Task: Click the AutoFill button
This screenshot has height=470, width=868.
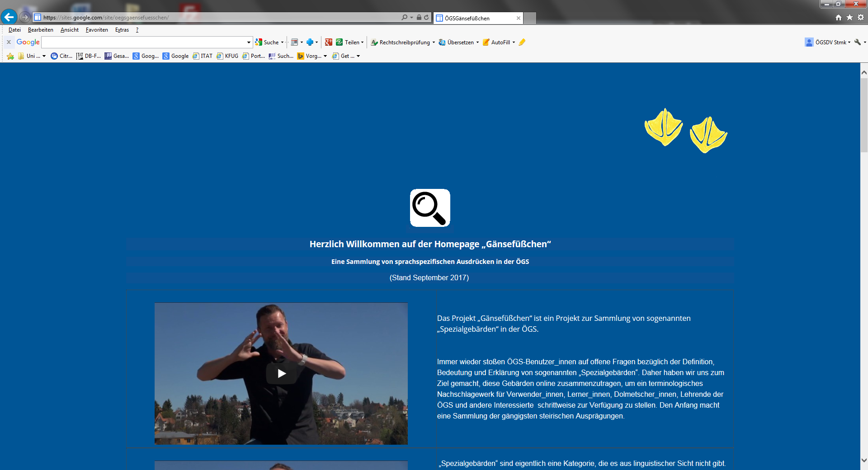Action: [x=496, y=42]
